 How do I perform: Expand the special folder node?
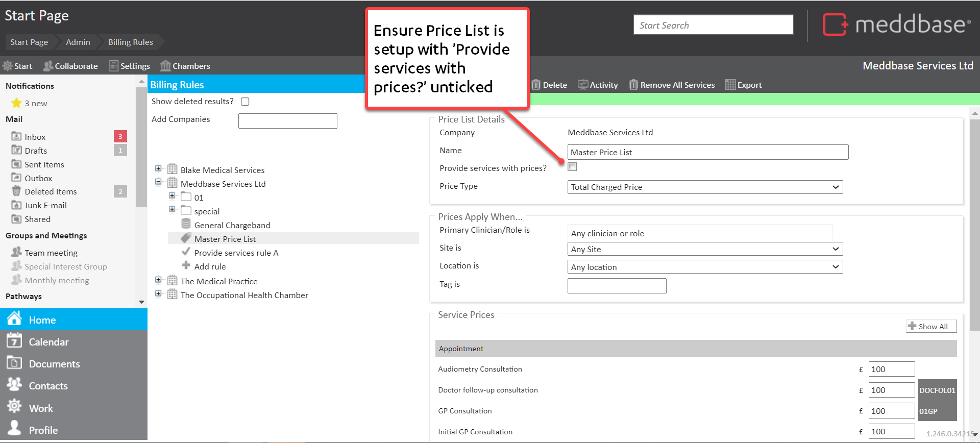coord(172,210)
